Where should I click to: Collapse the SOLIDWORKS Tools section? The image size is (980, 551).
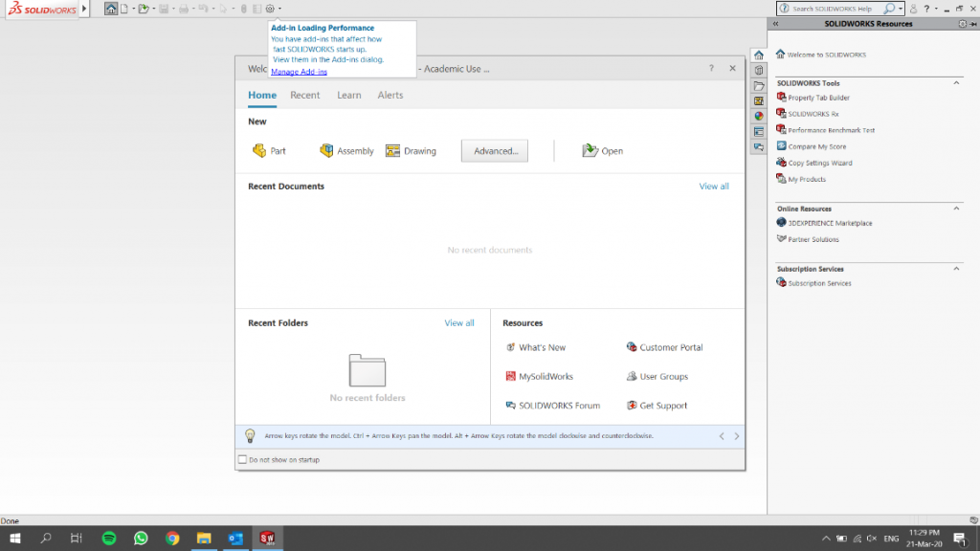coord(956,83)
